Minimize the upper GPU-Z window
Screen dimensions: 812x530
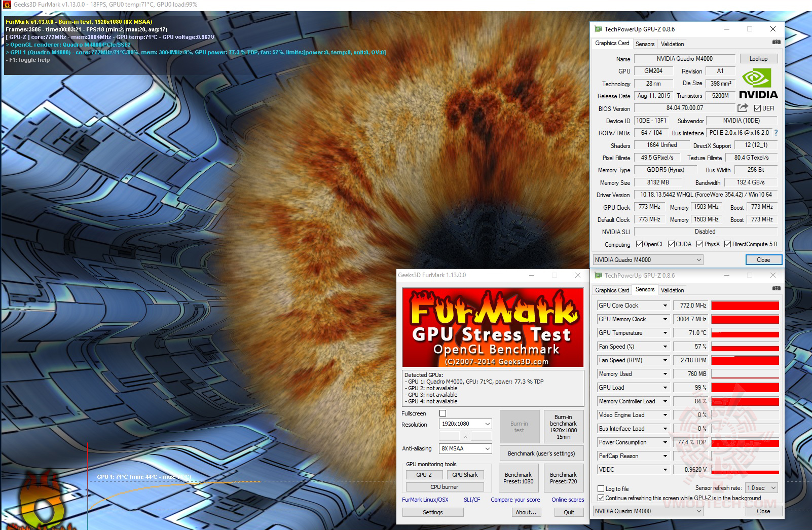coord(726,29)
